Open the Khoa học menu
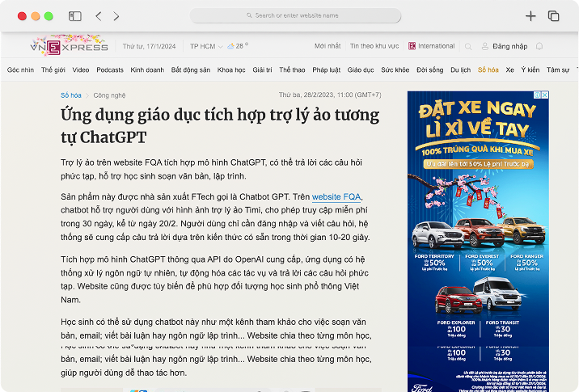 (x=231, y=70)
